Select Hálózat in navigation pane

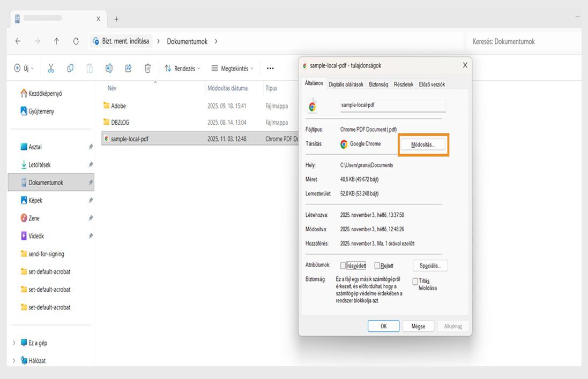pos(33,361)
